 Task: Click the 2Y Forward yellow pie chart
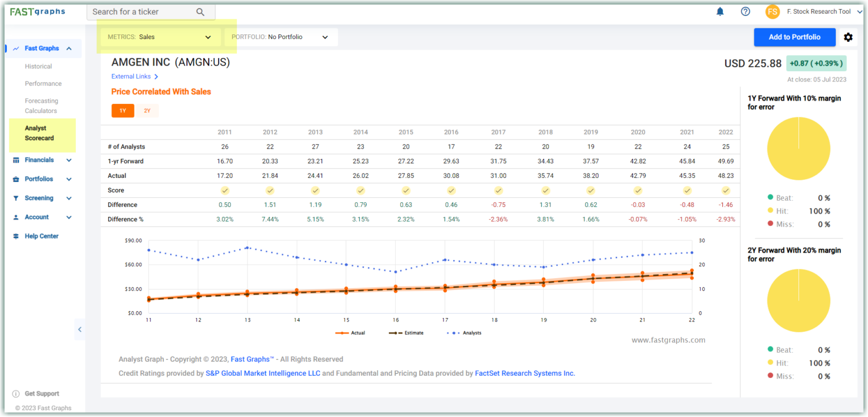coord(798,301)
